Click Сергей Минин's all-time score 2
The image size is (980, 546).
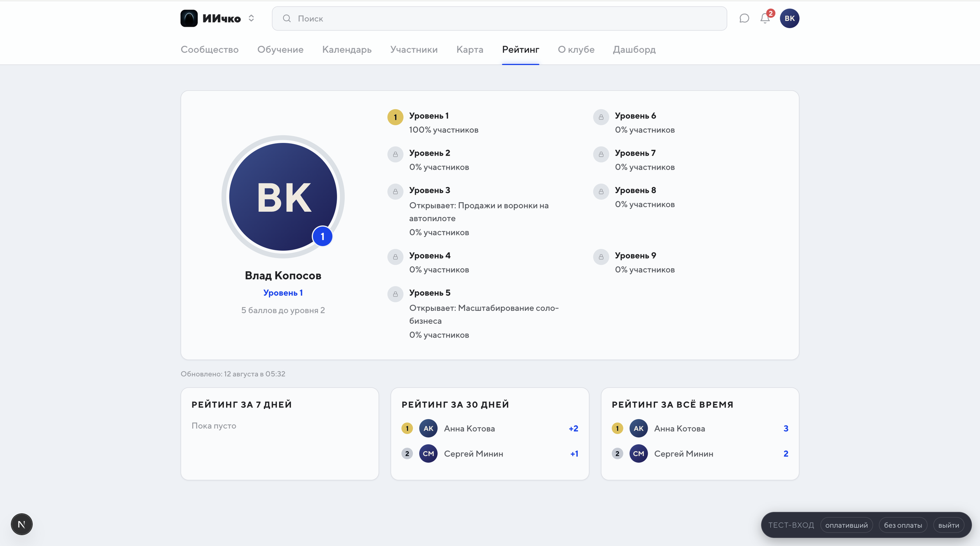coord(786,453)
